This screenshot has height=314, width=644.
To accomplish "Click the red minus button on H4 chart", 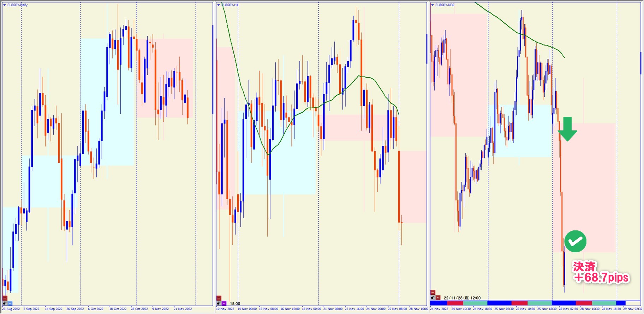I will [x=219, y=298].
